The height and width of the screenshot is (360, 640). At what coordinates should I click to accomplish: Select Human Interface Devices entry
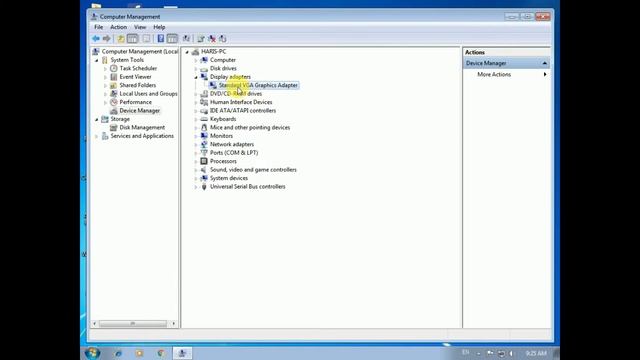tap(241, 102)
